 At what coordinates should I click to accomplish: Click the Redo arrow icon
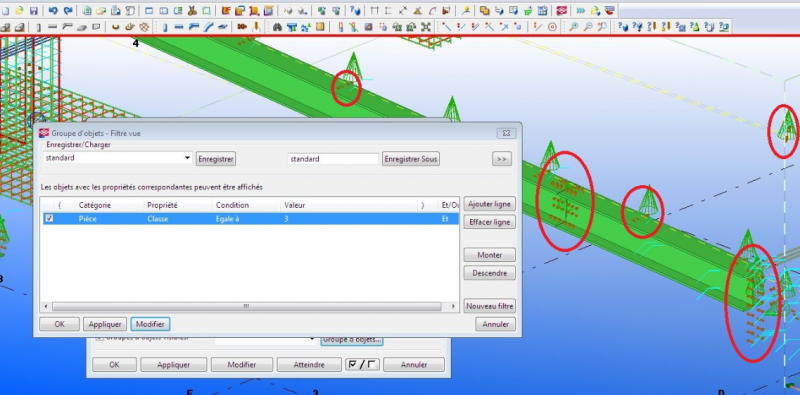[x=68, y=11]
